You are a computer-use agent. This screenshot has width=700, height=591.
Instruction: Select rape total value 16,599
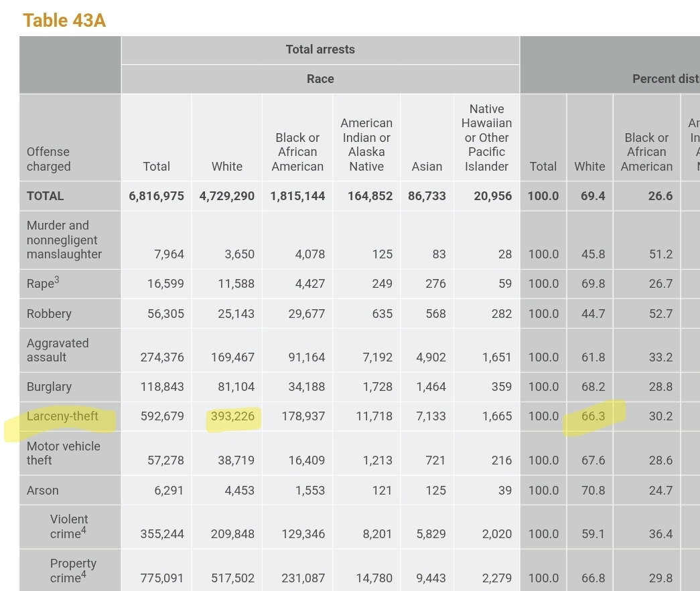coord(165,284)
